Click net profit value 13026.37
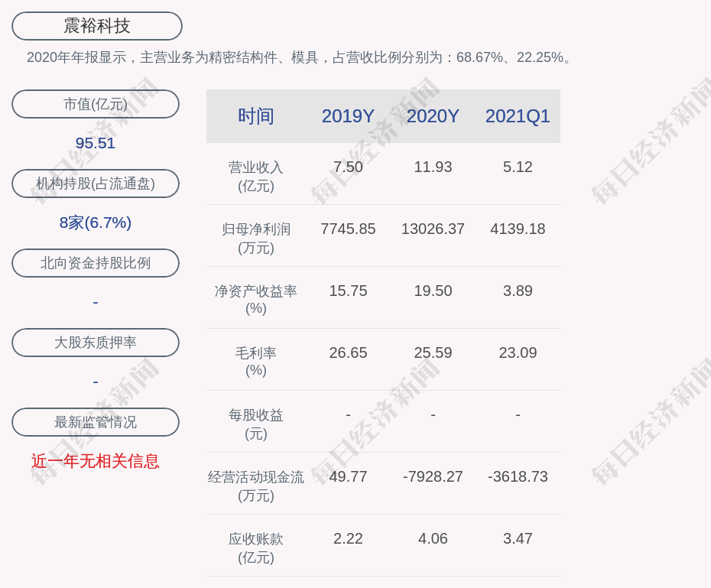 point(433,229)
